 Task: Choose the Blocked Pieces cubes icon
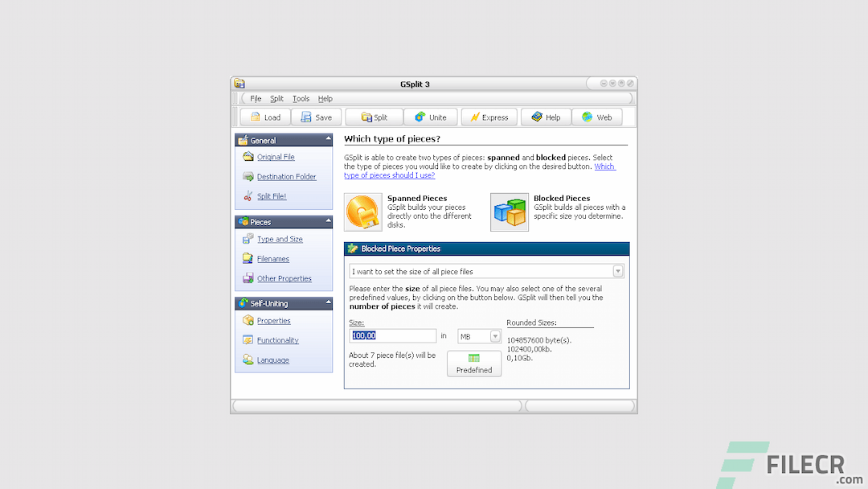510,211
